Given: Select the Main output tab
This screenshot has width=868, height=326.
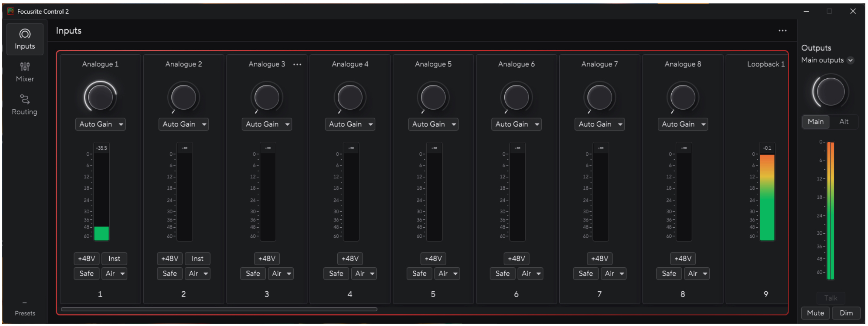Looking at the screenshot, I should pos(815,122).
